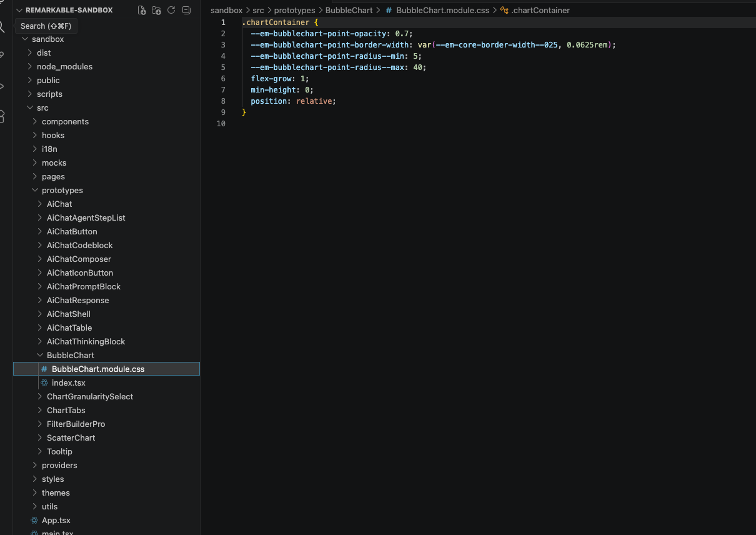
Task: Expand the AiChat folder chevron
Action: tap(40, 204)
